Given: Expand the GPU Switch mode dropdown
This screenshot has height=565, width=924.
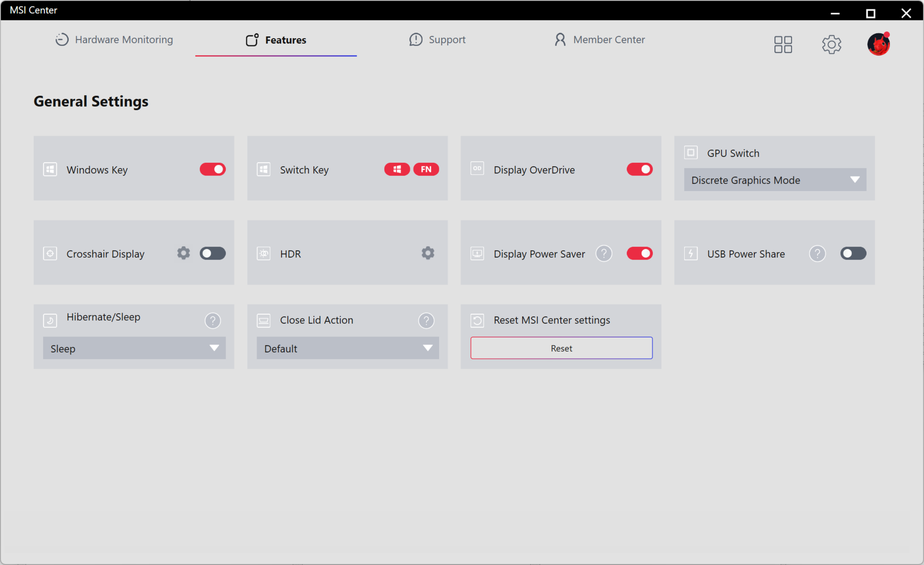Looking at the screenshot, I should tap(775, 180).
